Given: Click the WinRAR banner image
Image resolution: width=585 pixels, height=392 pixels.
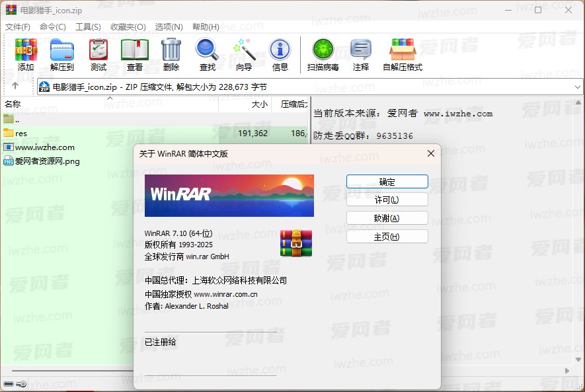Looking at the screenshot, I should point(229,196).
